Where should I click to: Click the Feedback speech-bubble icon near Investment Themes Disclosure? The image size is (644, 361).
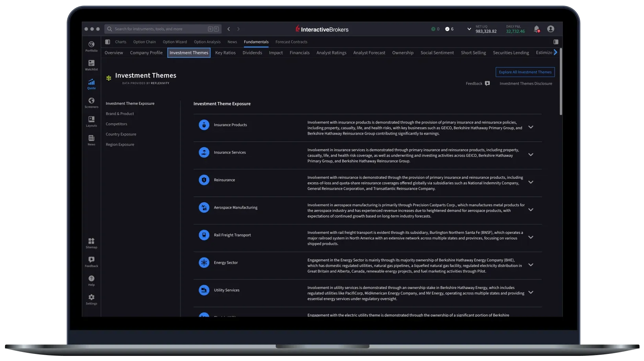pos(487,83)
